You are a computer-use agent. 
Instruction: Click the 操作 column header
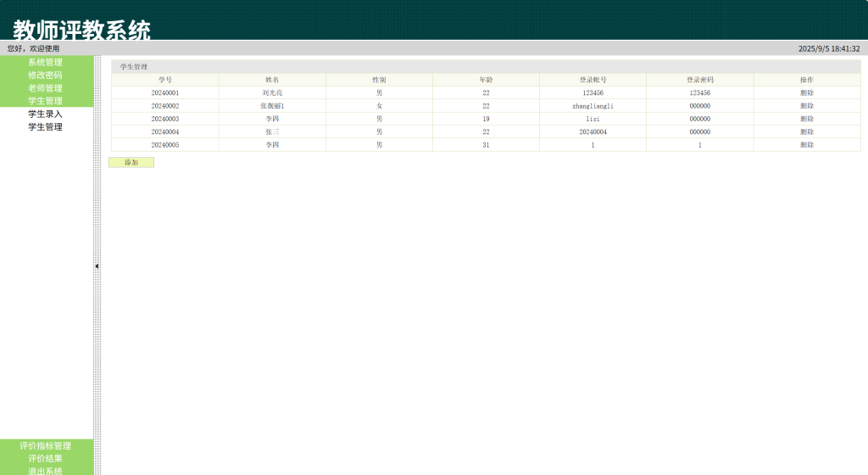[x=807, y=80]
